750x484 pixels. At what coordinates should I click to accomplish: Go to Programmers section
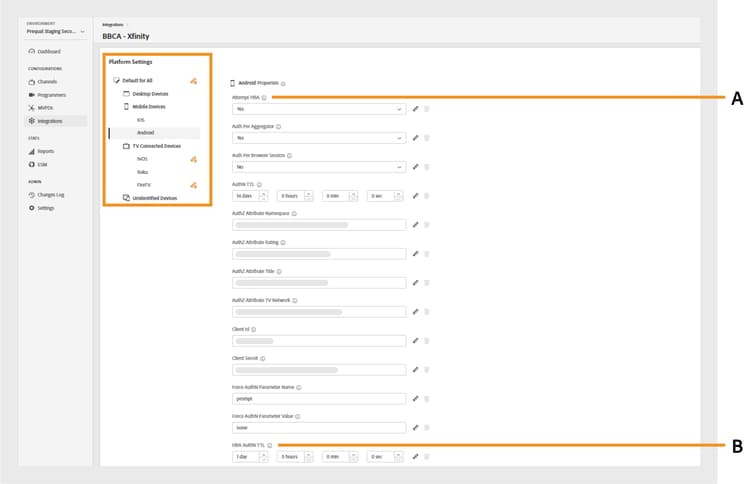click(x=47, y=95)
